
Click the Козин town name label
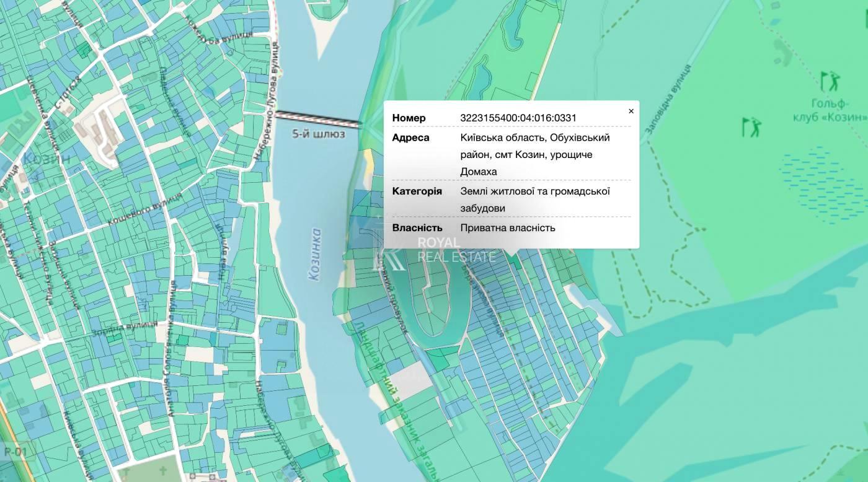pyautogui.click(x=47, y=159)
